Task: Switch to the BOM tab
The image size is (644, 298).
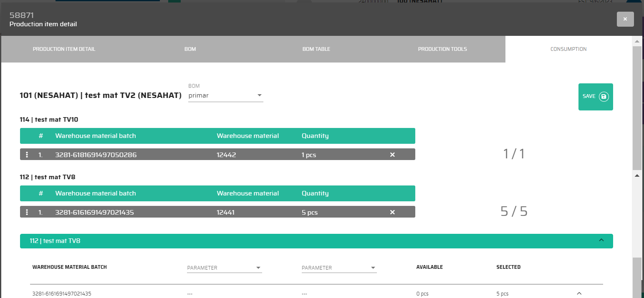Action: [190, 49]
